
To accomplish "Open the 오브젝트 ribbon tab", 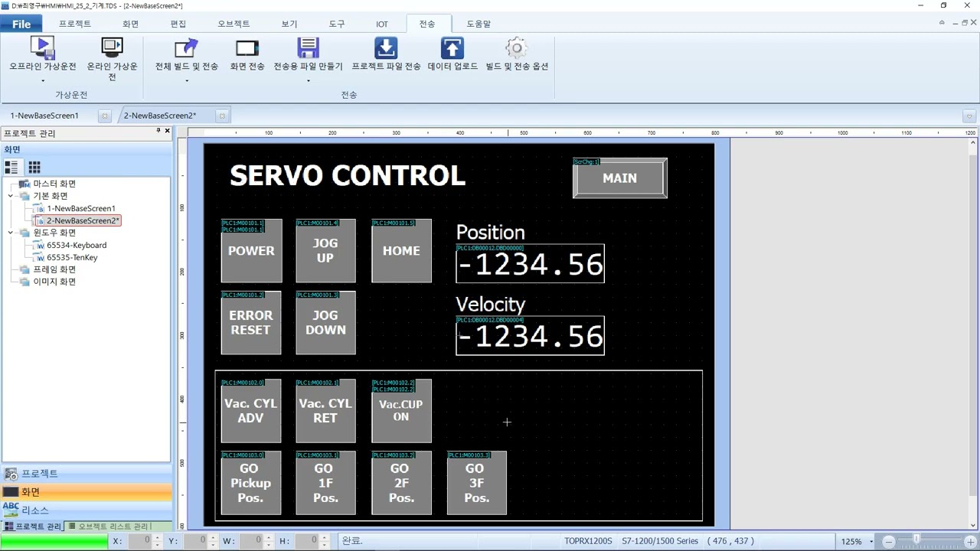I will point(234,24).
